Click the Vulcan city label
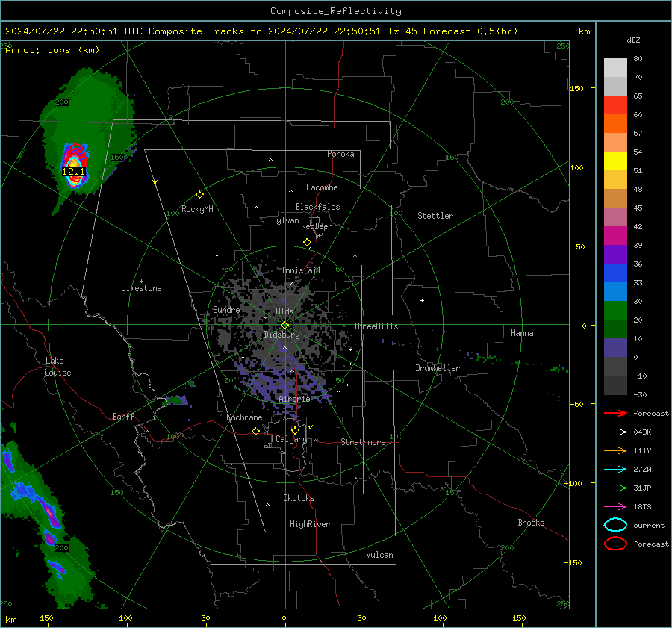This screenshot has width=672, height=628. pos(380,555)
